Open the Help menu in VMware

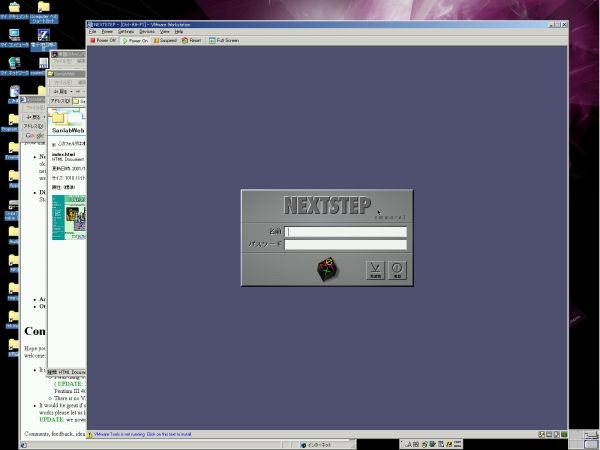179,32
